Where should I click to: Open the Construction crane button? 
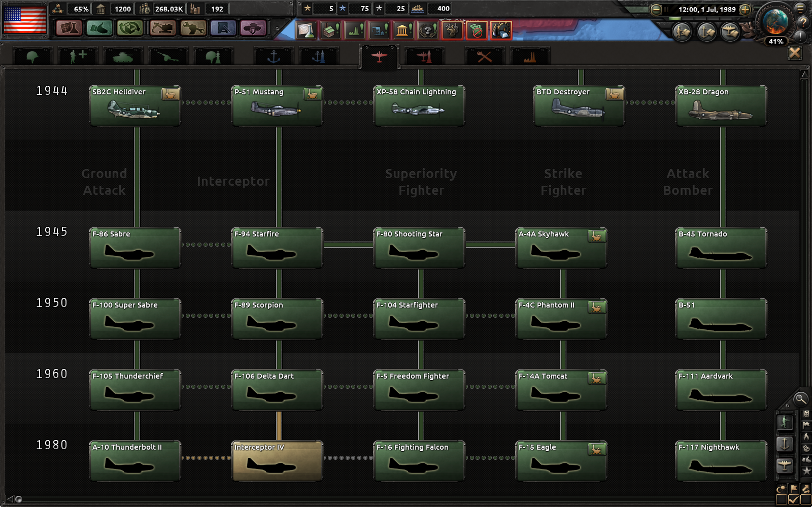coord(163,28)
